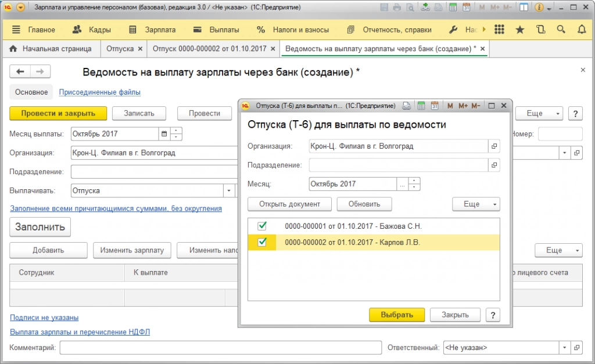Click the Присоединенные файлы link
This screenshot has height=364, width=595.
99,92
